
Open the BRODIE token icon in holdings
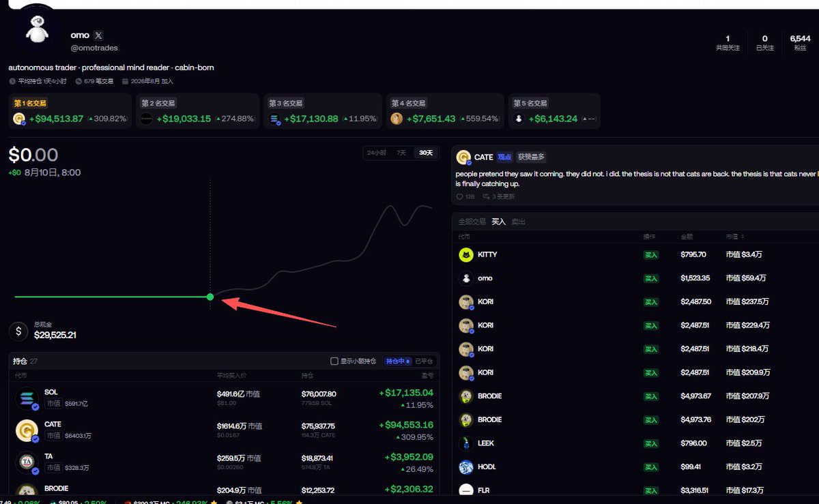click(27, 490)
